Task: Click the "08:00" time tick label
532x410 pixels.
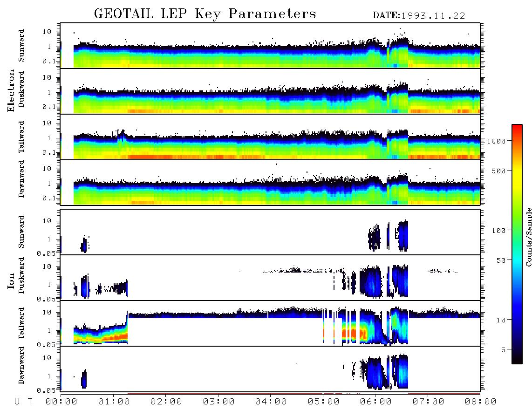Action: click(480, 402)
